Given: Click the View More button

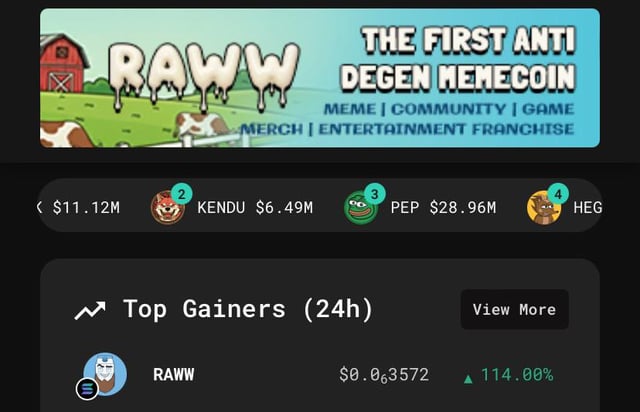Looking at the screenshot, I should click(514, 310).
